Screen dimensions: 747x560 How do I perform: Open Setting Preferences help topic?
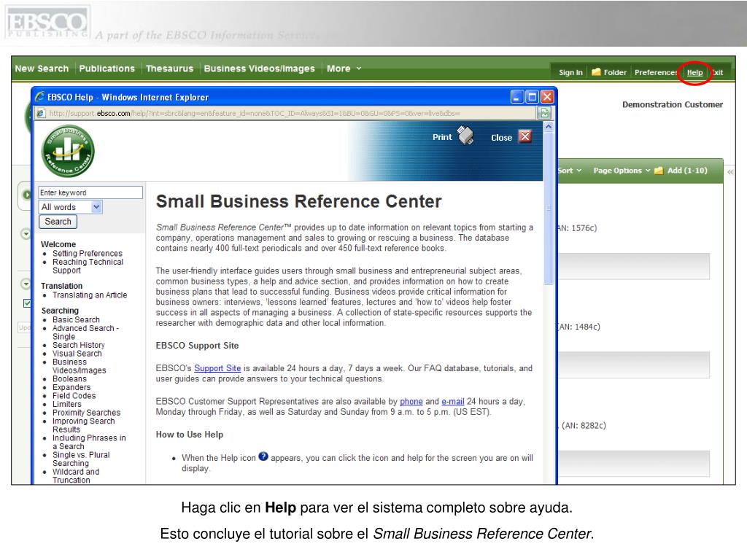pyautogui.click(x=88, y=253)
